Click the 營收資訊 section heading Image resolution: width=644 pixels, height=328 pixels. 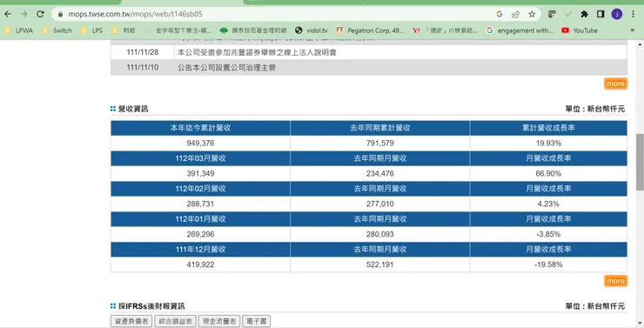133,109
